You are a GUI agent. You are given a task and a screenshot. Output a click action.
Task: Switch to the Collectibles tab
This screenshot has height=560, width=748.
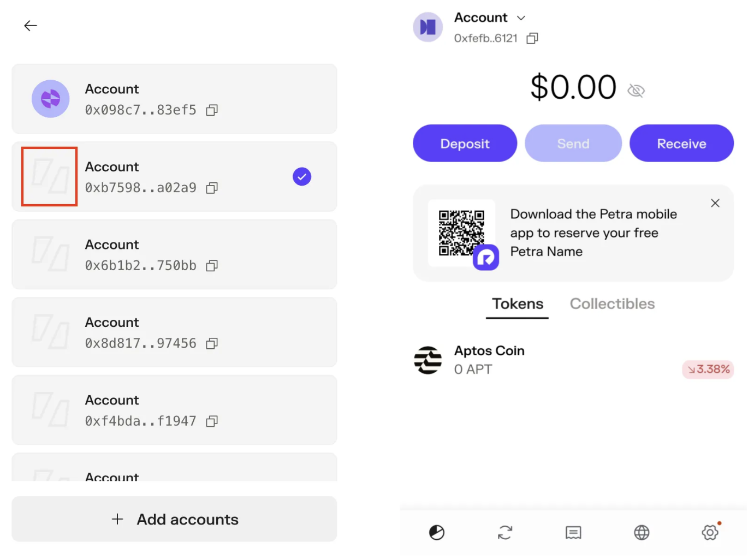pos(612,304)
